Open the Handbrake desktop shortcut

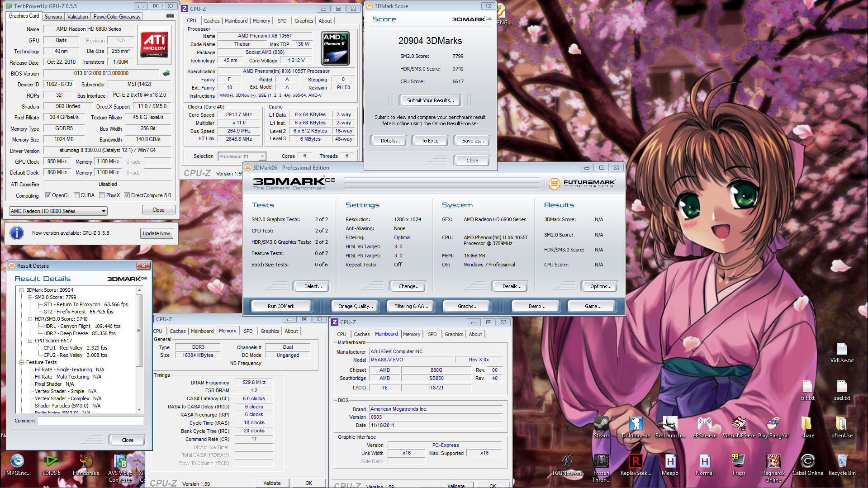point(85,465)
